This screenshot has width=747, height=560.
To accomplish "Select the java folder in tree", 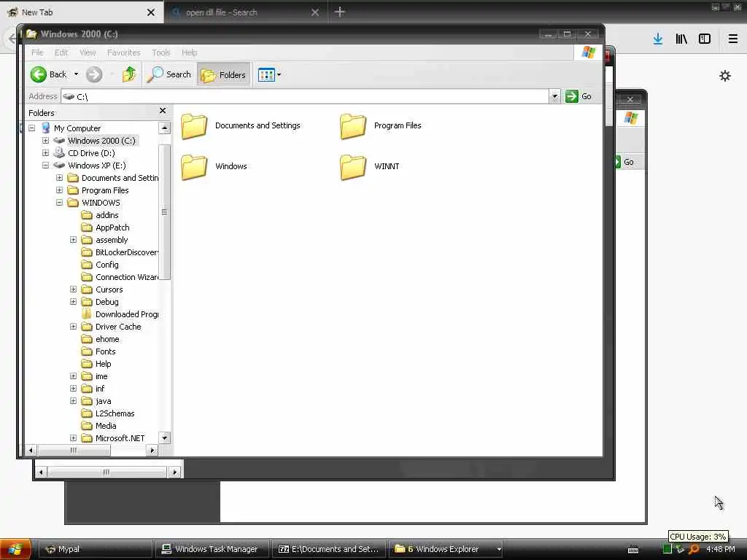I will [103, 401].
